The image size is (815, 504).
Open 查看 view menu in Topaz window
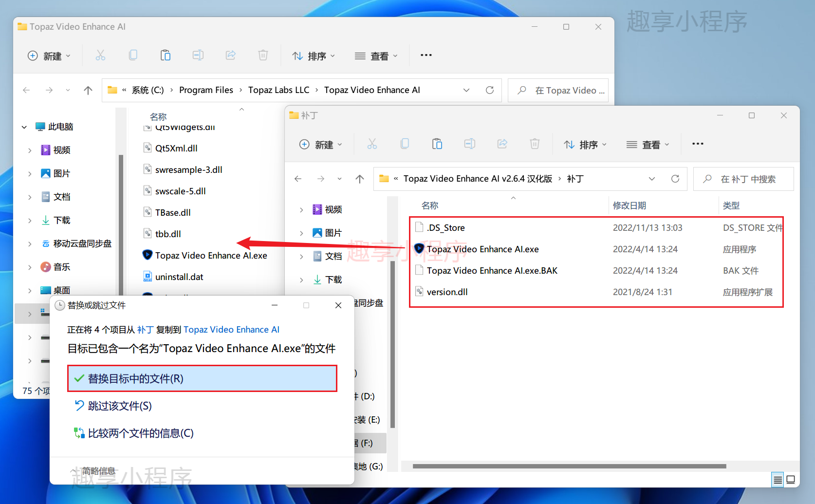pos(376,56)
